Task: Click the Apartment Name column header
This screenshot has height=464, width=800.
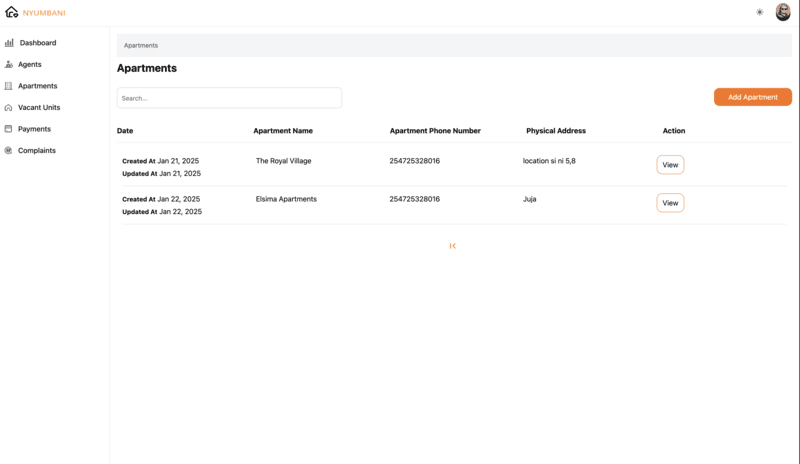Action: click(283, 131)
